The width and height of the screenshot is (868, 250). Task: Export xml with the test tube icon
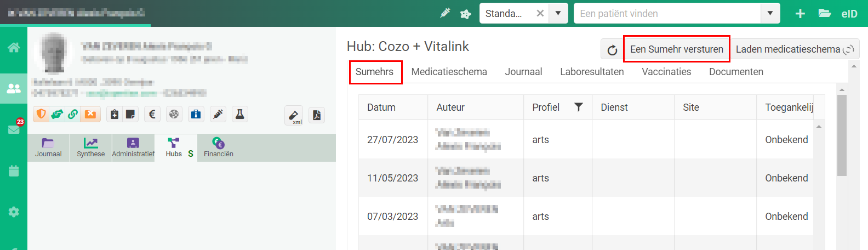click(x=294, y=116)
